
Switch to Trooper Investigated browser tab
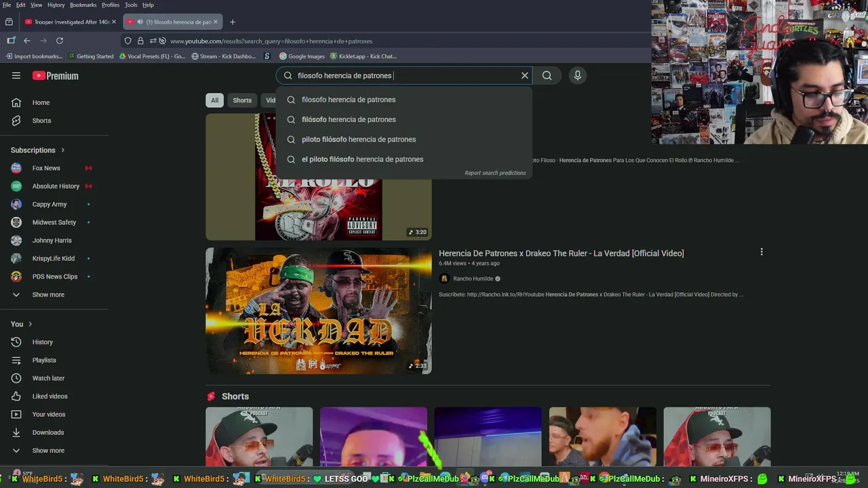(71, 22)
